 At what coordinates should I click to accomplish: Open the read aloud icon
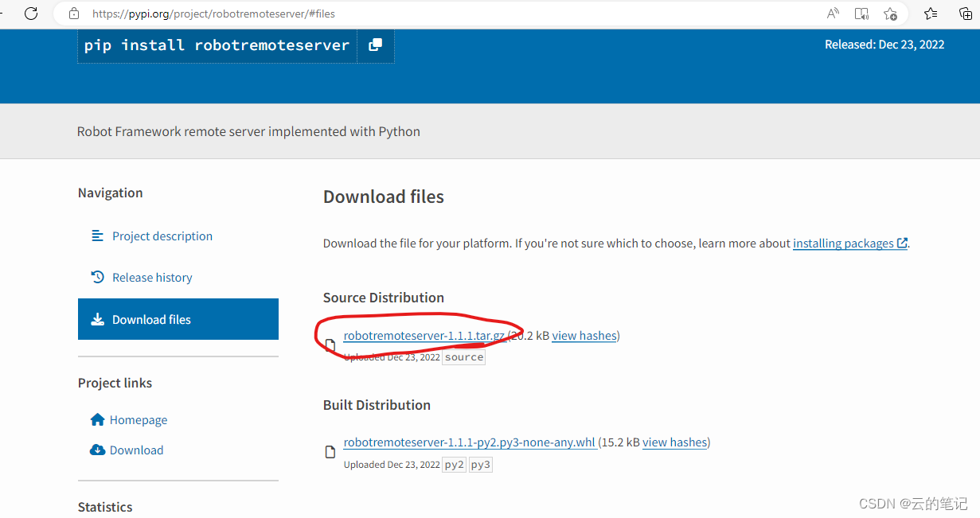833,14
